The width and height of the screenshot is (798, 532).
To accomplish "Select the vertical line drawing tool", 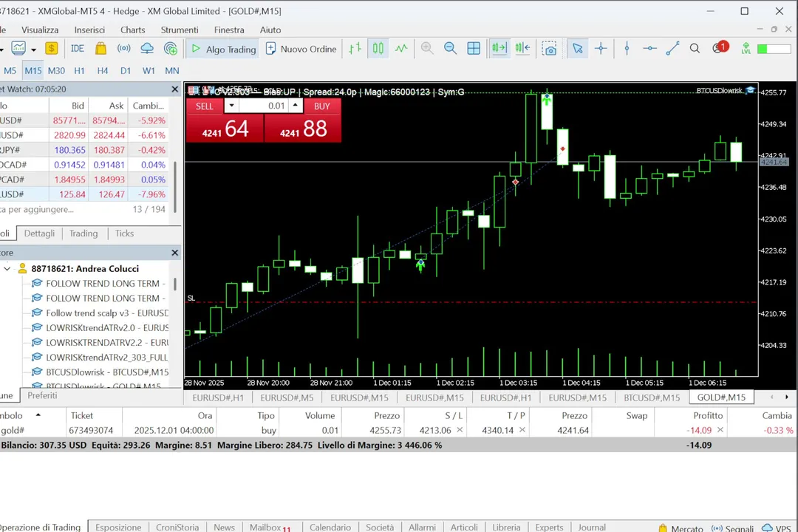I will pyautogui.click(x=627, y=48).
